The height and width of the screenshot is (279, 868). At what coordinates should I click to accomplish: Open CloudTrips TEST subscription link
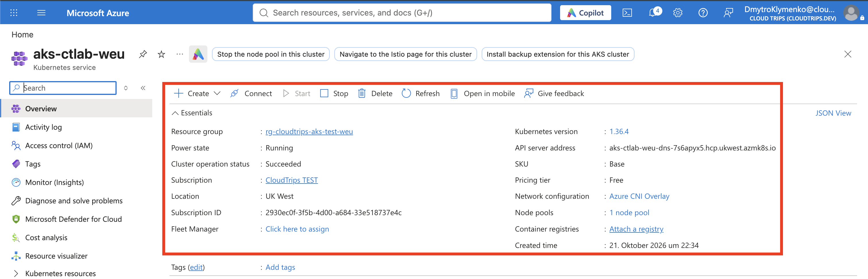pos(292,180)
